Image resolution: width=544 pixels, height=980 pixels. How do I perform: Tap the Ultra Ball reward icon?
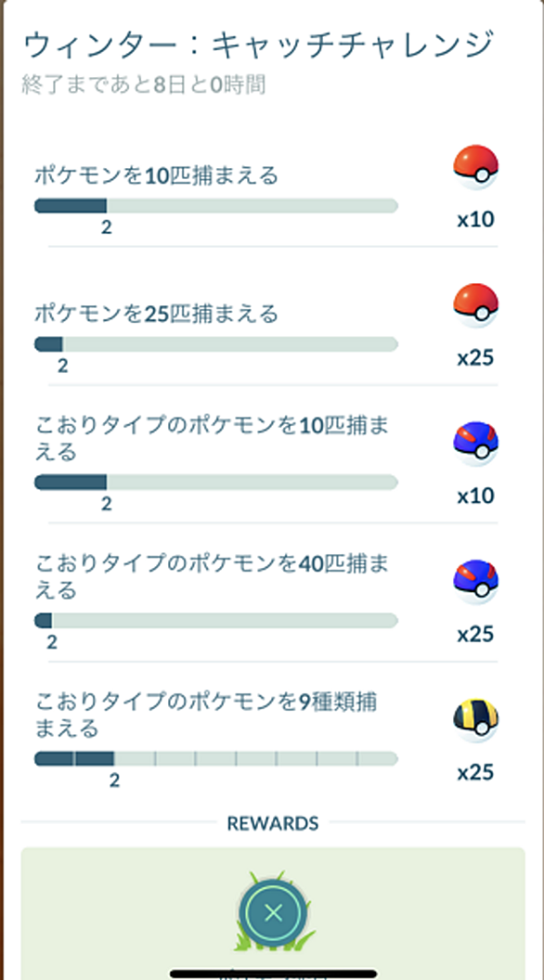(x=475, y=720)
